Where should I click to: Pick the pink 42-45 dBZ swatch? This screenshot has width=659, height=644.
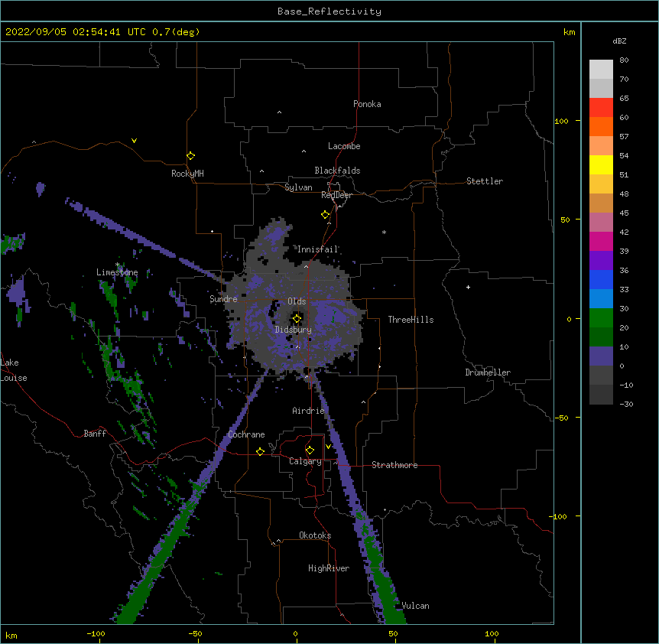[x=601, y=223]
